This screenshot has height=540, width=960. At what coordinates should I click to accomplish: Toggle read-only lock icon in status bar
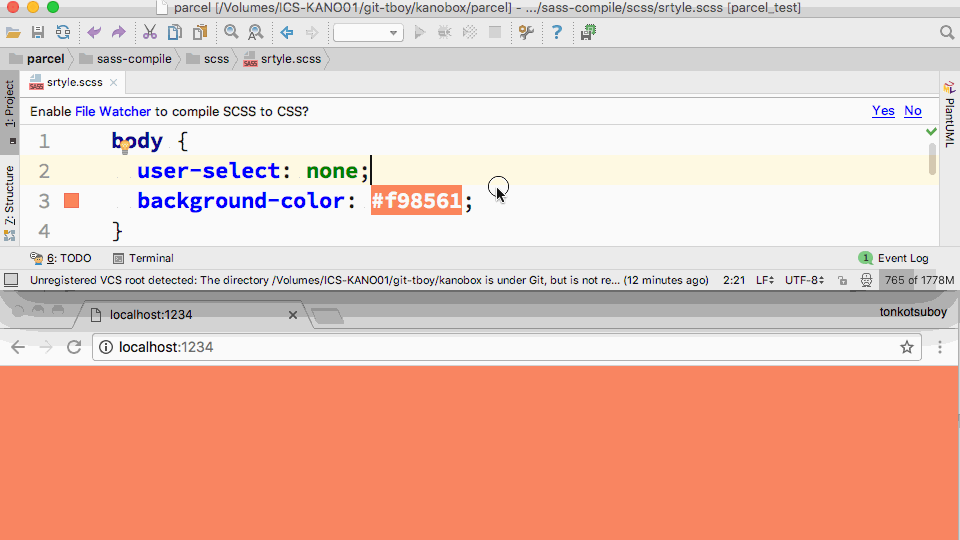[x=843, y=281]
